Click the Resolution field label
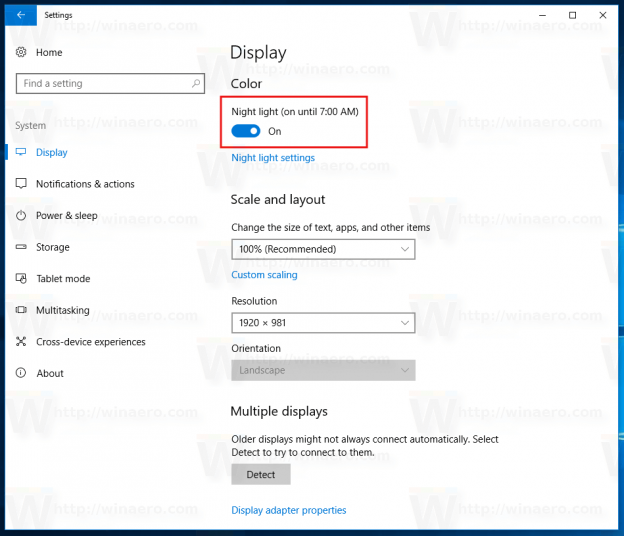 coord(254,301)
